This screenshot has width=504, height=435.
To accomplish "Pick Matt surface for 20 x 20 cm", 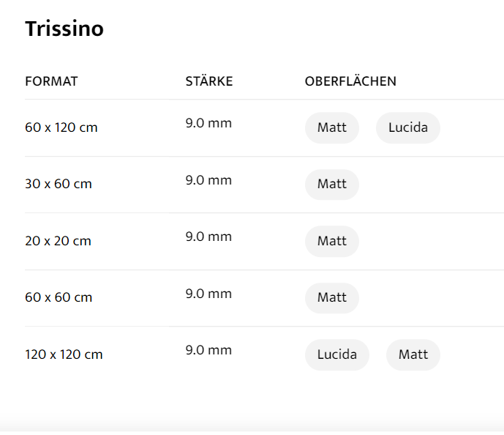I will pos(331,241).
